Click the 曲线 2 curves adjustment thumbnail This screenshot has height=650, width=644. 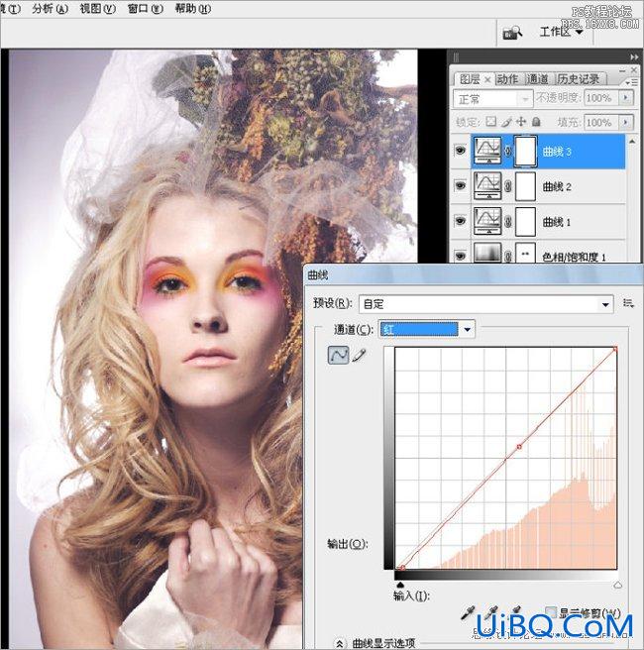(x=487, y=186)
